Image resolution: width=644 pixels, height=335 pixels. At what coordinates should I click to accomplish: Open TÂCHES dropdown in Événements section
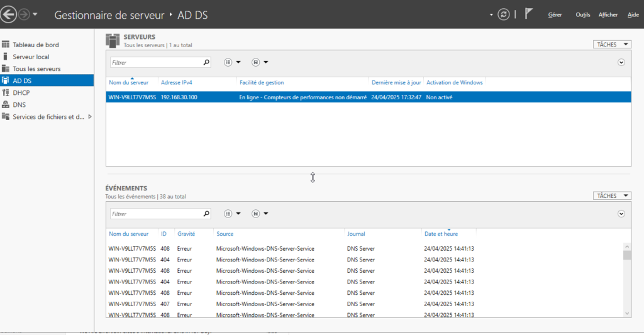(x=612, y=196)
